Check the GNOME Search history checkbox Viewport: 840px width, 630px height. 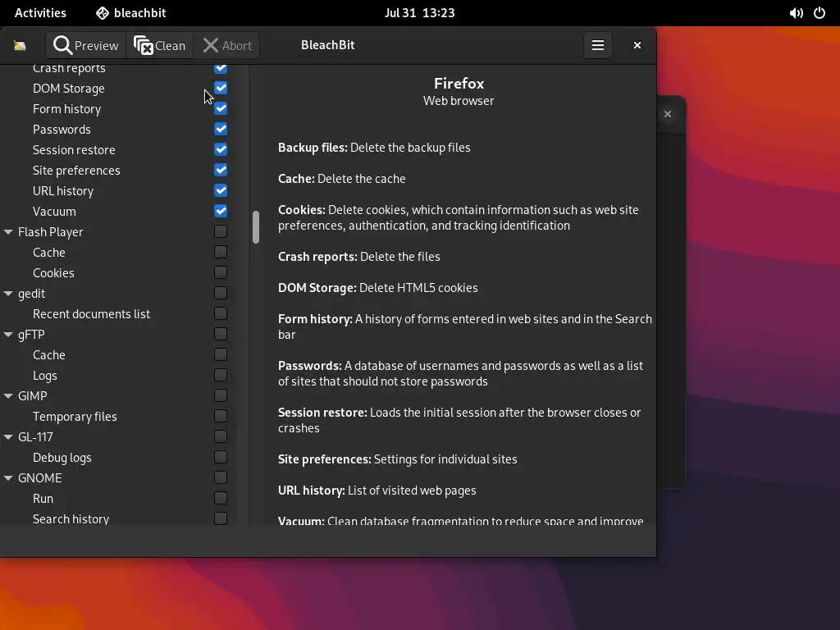point(221,518)
